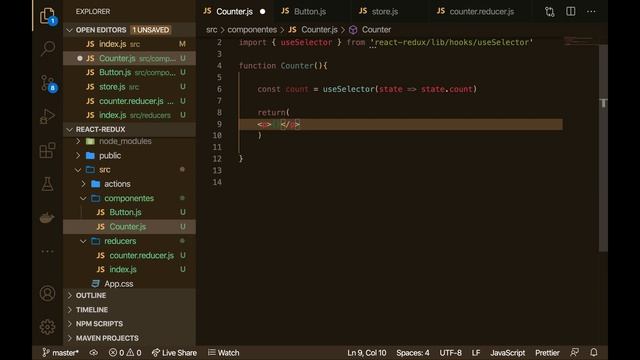
Task: Click Watch in the status bar
Action: point(224,353)
